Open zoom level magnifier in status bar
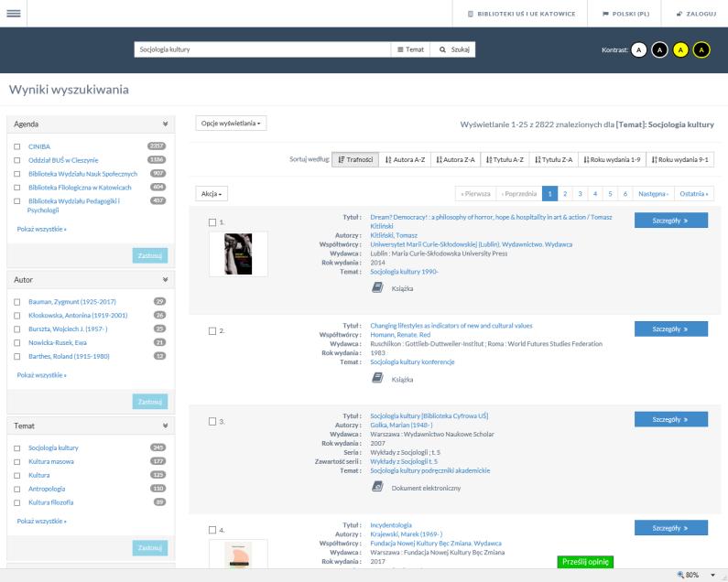Viewport: 728px width, 582px height. [680, 575]
